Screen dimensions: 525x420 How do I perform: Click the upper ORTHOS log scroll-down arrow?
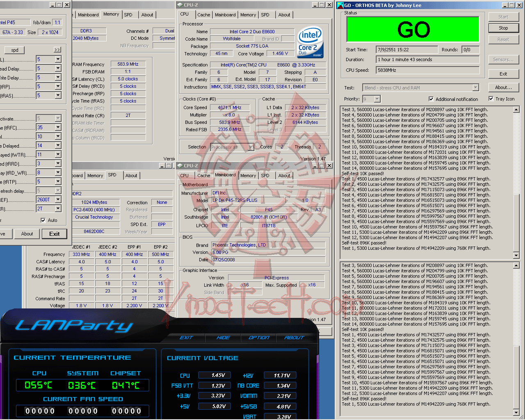pyautogui.click(x=516, y=255)
